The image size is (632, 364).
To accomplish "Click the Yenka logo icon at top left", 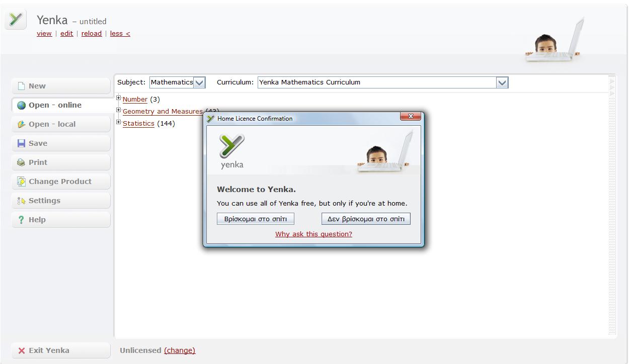I will click(x=16, y=20).
